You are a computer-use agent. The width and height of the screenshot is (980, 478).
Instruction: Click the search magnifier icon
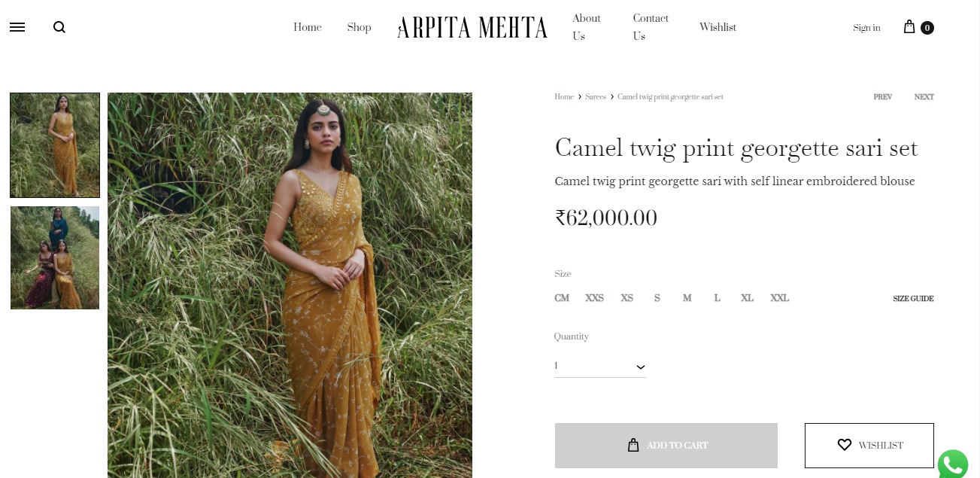click(x=59, y=27)
